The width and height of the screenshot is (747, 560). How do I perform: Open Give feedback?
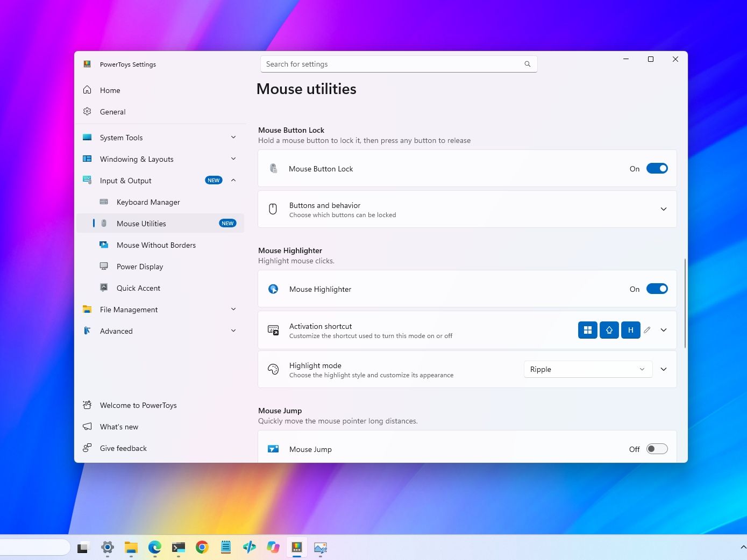[160, 448]
